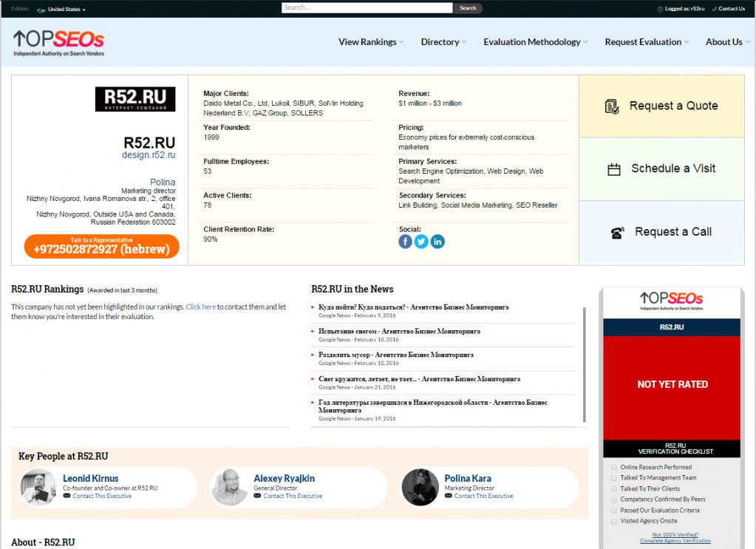Click the Request a Call phone icon
The height and width of the screenshot is (549, 756).
click(x=617, y=233)
